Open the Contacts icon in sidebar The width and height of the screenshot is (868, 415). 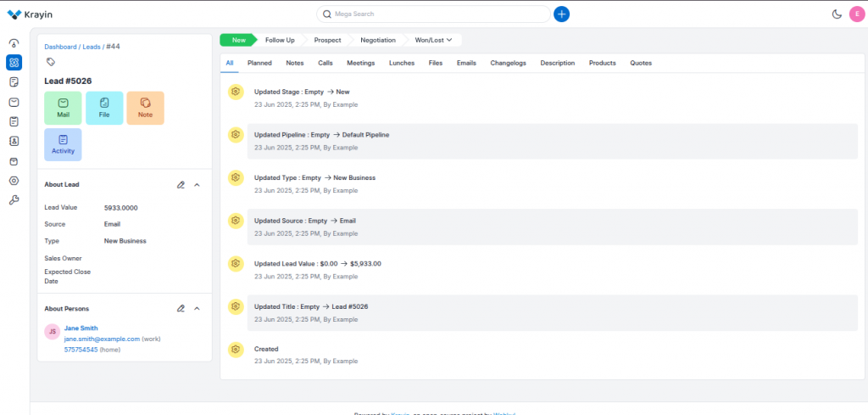[14, 141]
